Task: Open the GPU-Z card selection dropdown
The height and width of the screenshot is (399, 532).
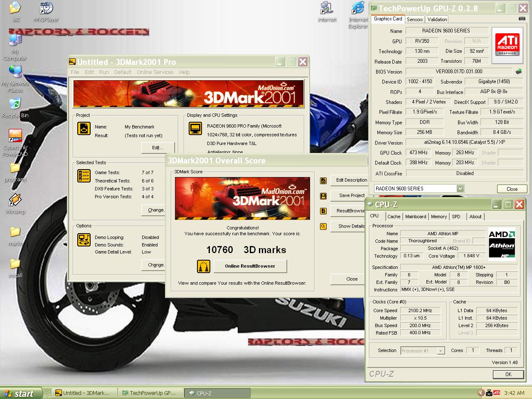Action: [460, 189]
